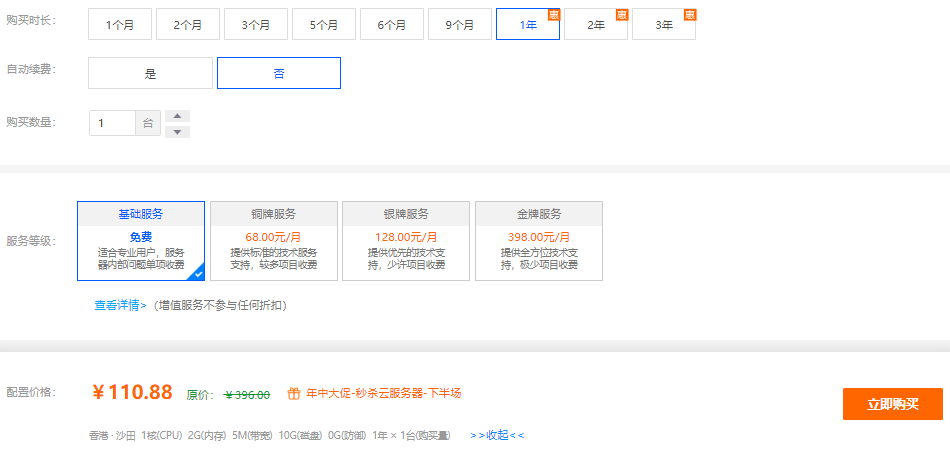The width and height of the screenshot is (950, 450).
Task: Select the 3个月 purchase duration
Action: click(x=256, y=25)
